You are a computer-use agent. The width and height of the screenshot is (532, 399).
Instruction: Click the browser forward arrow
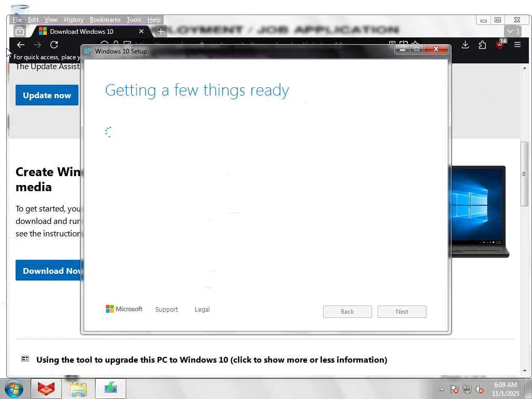[x=37, y=45]
